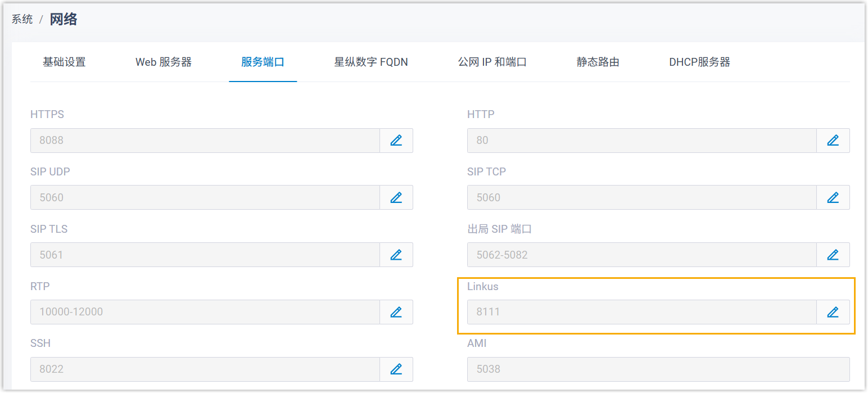Edit the Linkus port 8111
The width and height of the screenshot is (868, 393).
click(833, 312)
